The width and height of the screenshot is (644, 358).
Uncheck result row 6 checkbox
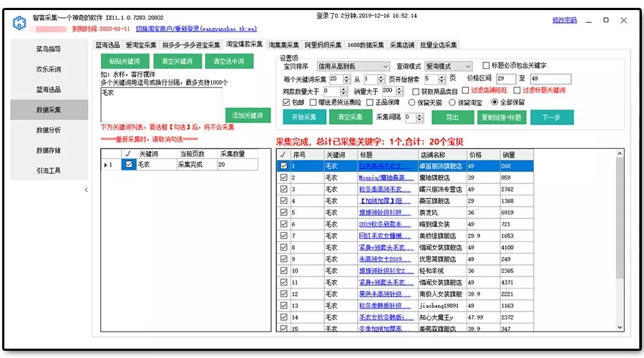point(283,224)
